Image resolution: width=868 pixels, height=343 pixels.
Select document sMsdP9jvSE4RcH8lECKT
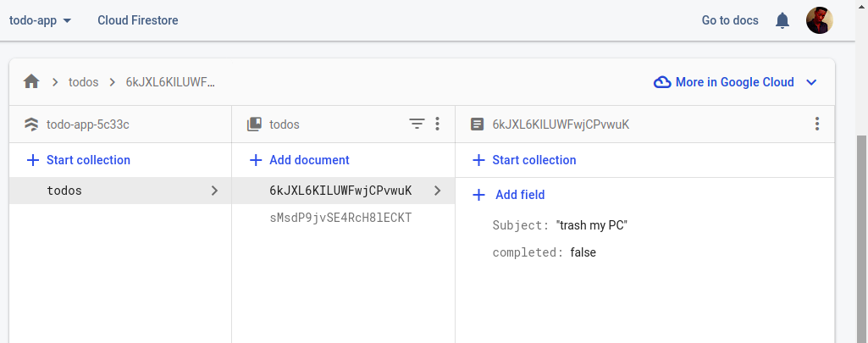click(340, 218)
